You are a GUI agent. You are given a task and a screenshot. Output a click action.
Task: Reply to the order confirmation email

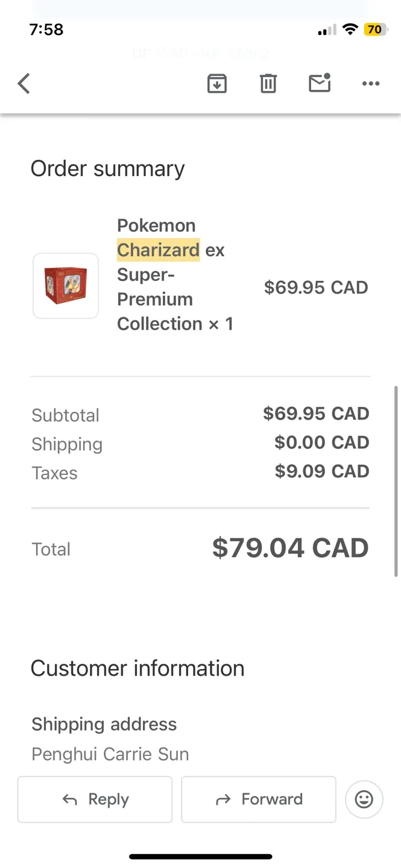click(95, 799)
